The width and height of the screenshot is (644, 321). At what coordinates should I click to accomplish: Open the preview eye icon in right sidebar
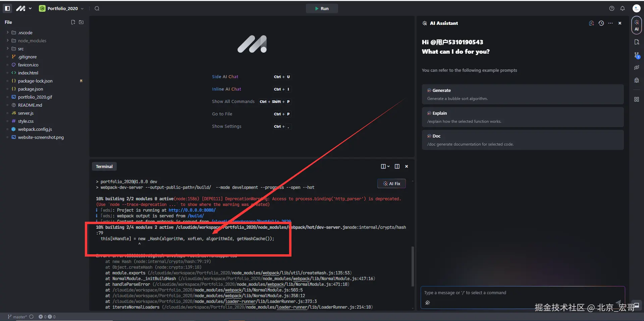click(x=637, y=67)
